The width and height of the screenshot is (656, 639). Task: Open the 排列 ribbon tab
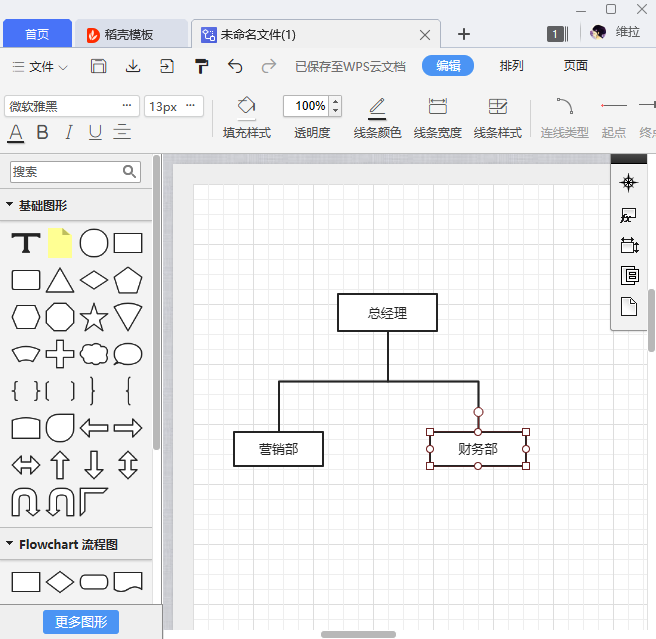511,66
